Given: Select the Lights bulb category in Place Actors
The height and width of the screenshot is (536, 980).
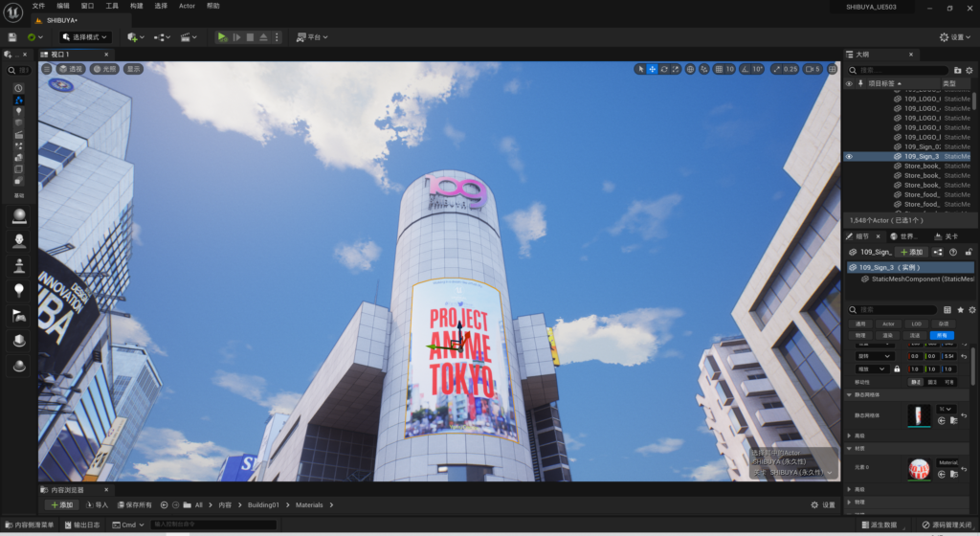Looking at the screenshot, I should click(18, 111).
